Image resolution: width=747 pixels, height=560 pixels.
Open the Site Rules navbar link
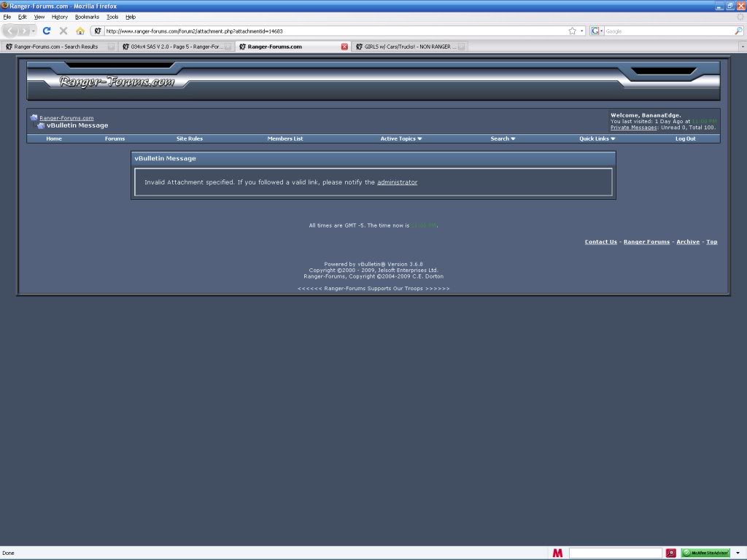[190, 139]
